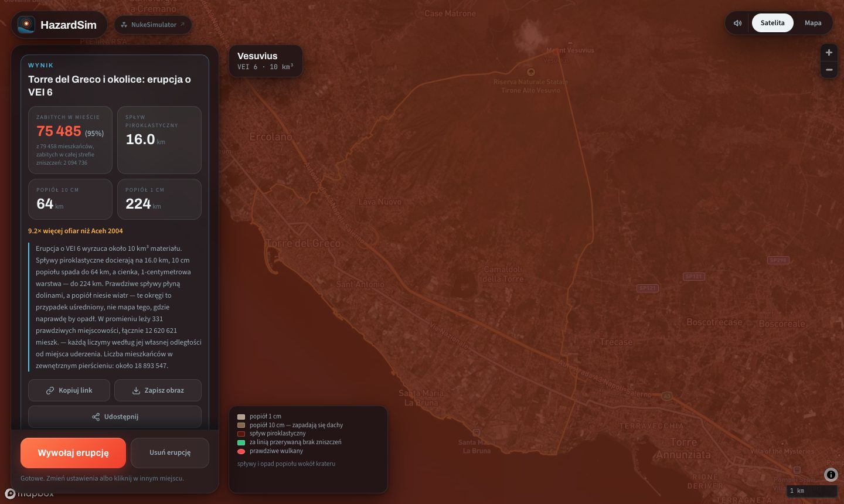The height and width of the screenshot is (504, 844).
Task: Click the "Torre del Greco" map label
Action: click(304, 243)
